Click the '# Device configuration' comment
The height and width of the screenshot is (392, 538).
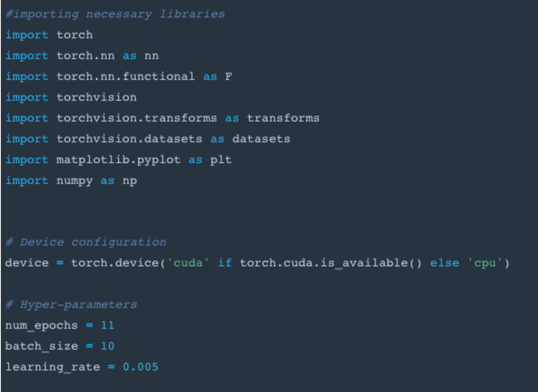click(85, 242)
